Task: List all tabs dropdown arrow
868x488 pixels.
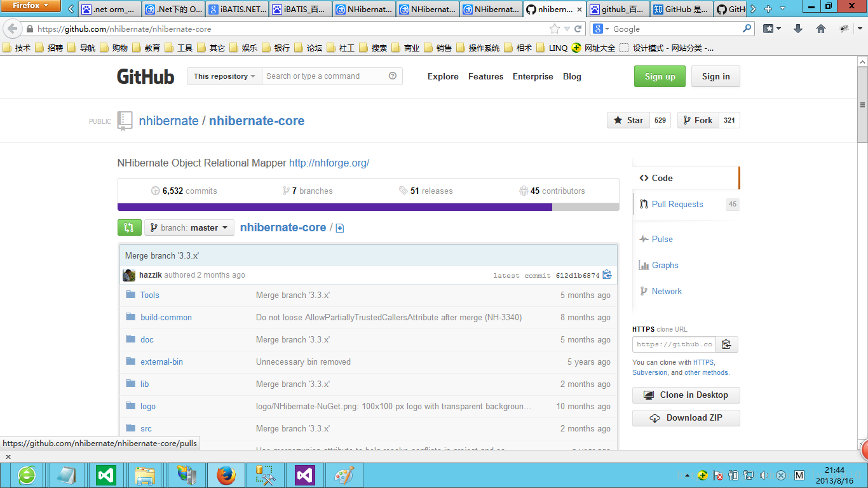Action: [782, 9]
